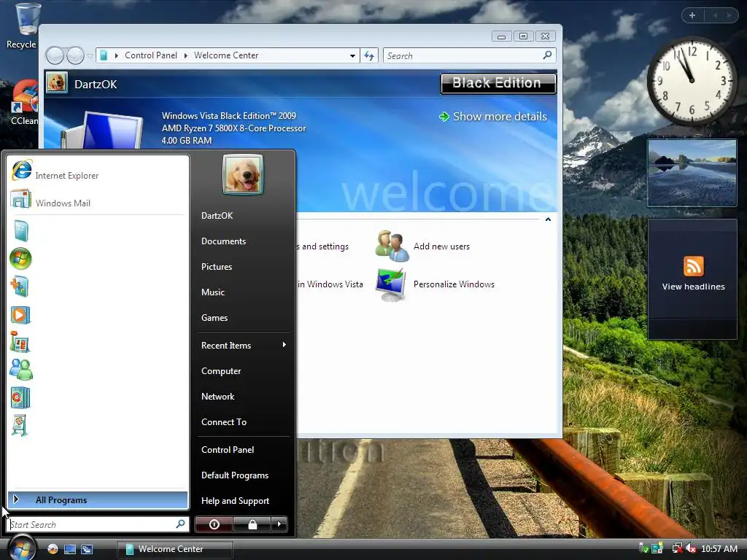Screen dimensions: 747x560
Task: Open address bar history dropdown arrow
Action: pos(352,55)
